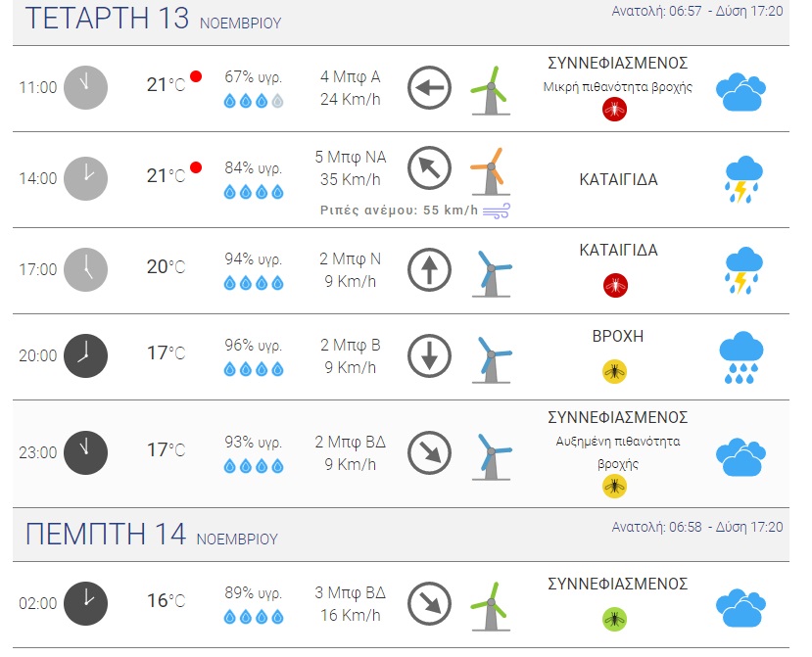Click the red temperature dot in 11:00 row
The height and width of the screenshot is (657, 812).
coord(196,76)
